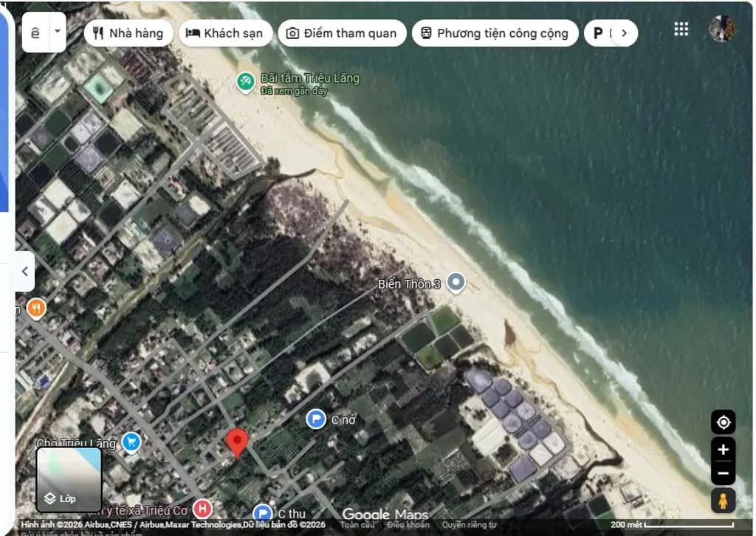Screen dimensions: 756x536
Task: Toggle the 200 mét scale bar units
Action: [672, 524]
